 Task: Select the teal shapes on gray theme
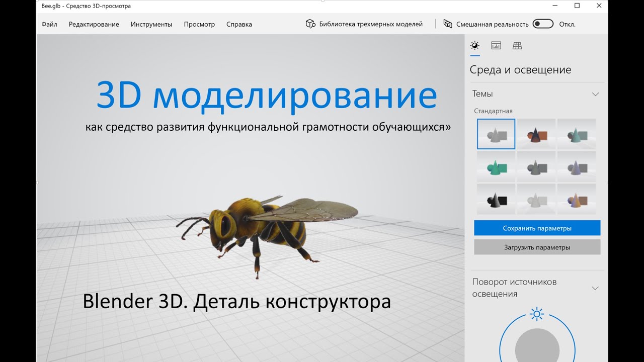pyautogui.click(x=577, y=134)
